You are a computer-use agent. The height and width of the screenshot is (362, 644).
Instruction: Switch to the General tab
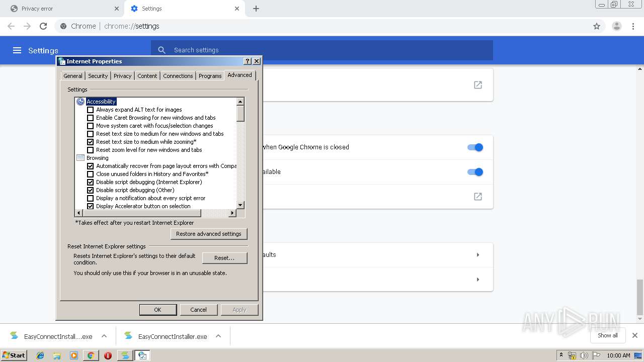click(x=73, y=76)
